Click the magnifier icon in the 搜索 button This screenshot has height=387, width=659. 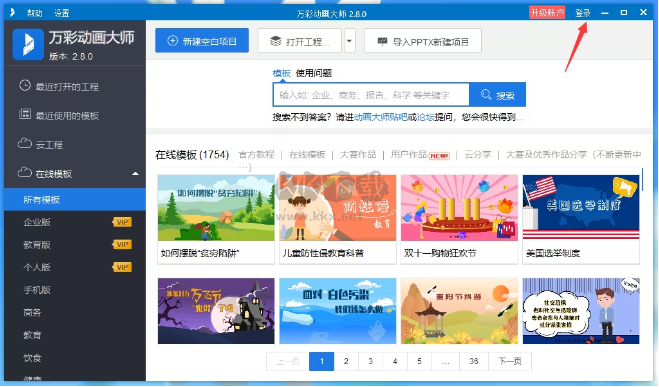point(486,95)
